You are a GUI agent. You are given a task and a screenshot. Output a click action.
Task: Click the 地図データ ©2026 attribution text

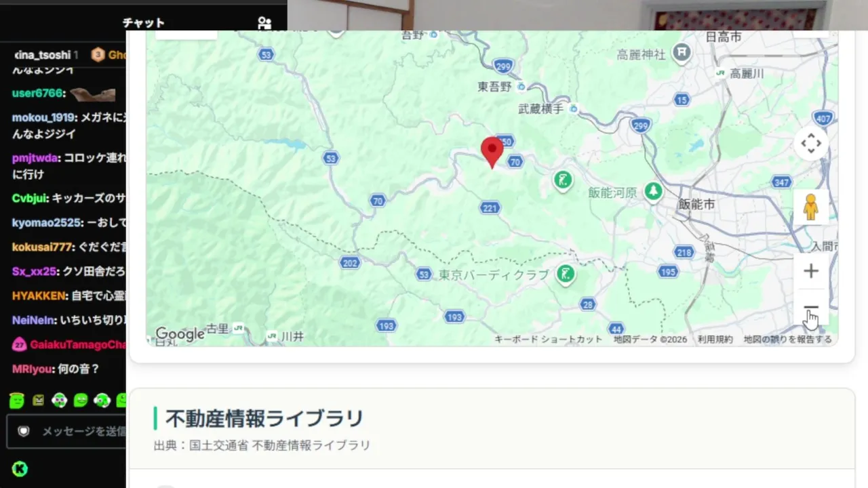tap(650, 340)
